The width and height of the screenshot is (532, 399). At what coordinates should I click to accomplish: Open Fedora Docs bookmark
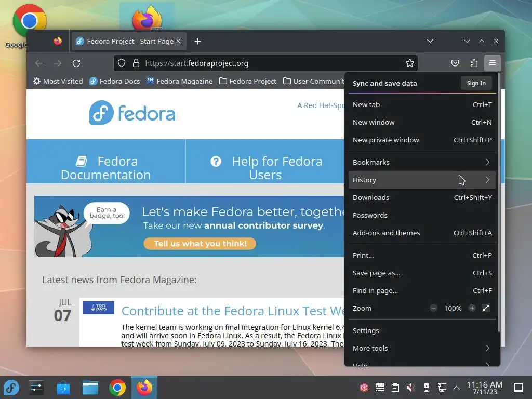coord(115,81)
